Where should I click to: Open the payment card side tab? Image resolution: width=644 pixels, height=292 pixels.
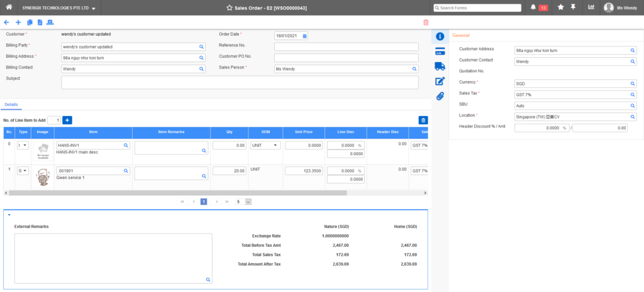tap(440, 51)
